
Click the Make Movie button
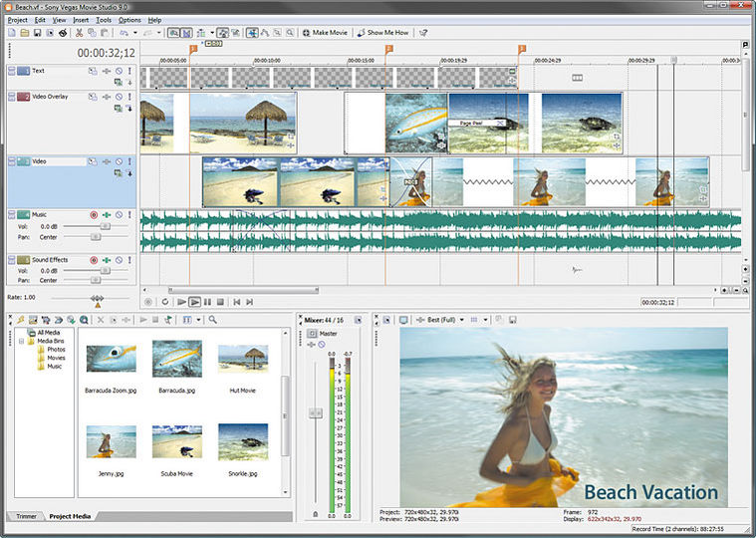[327, 33]
